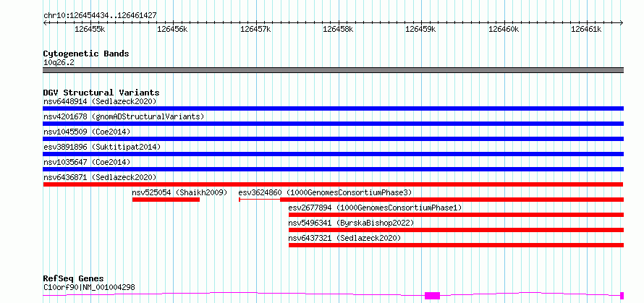Click the RefSeq Genes track title
The height and width of the screenshot is (303, 644).
(74, 279)
